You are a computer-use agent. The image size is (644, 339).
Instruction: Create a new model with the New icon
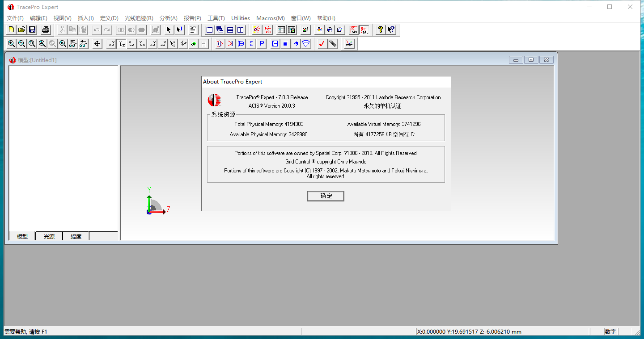tap(10, 29)
